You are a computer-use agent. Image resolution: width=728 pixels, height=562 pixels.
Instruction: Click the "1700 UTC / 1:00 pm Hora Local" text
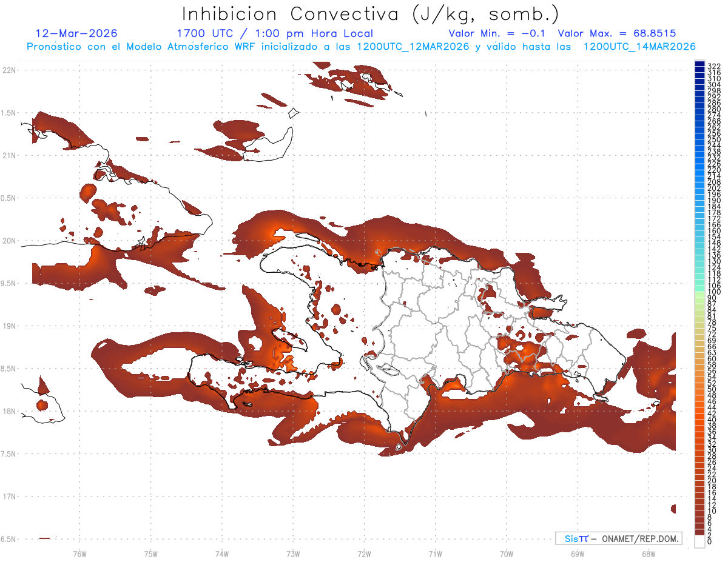(x=275, y=33)
